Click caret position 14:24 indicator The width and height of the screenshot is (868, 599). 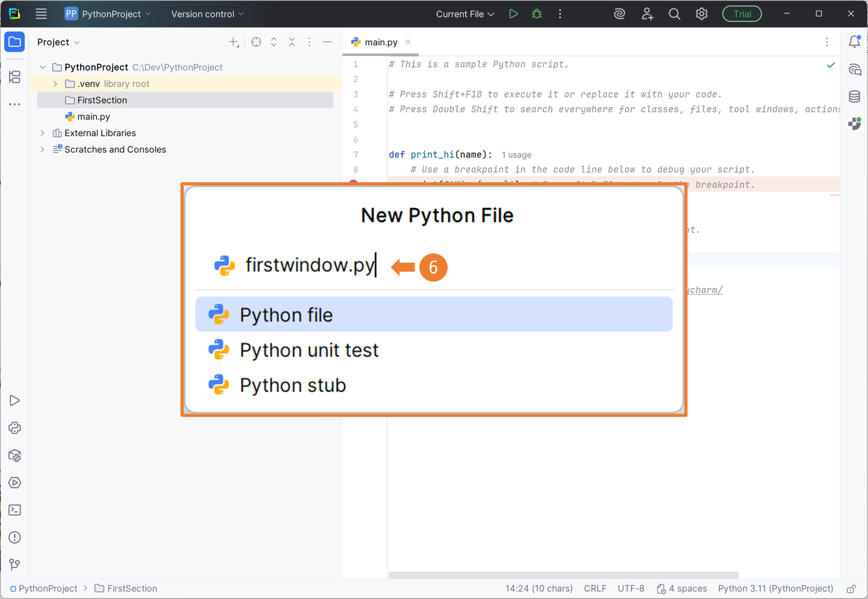click(x=539, y=589)
